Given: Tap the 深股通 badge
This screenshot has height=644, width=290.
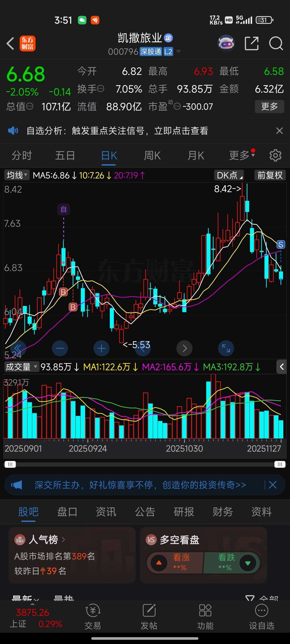Looking at the screenshot, I should click(x=151, y=52).
